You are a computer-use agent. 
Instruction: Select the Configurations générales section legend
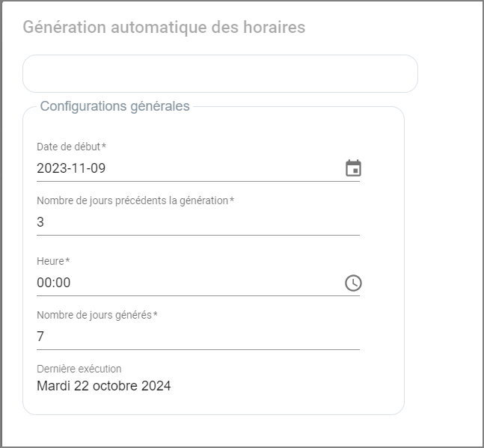coord(114,106)
